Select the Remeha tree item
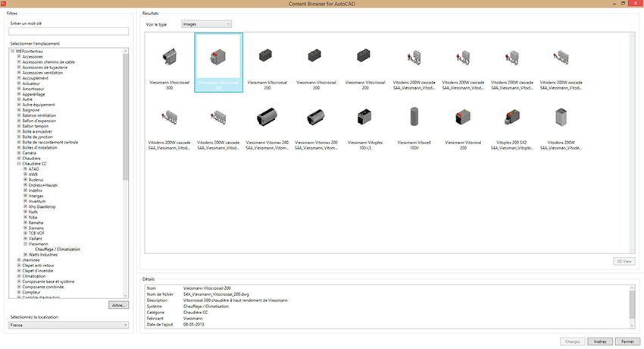The height and width of the screenshot is (349, 644). coord(36,222)
